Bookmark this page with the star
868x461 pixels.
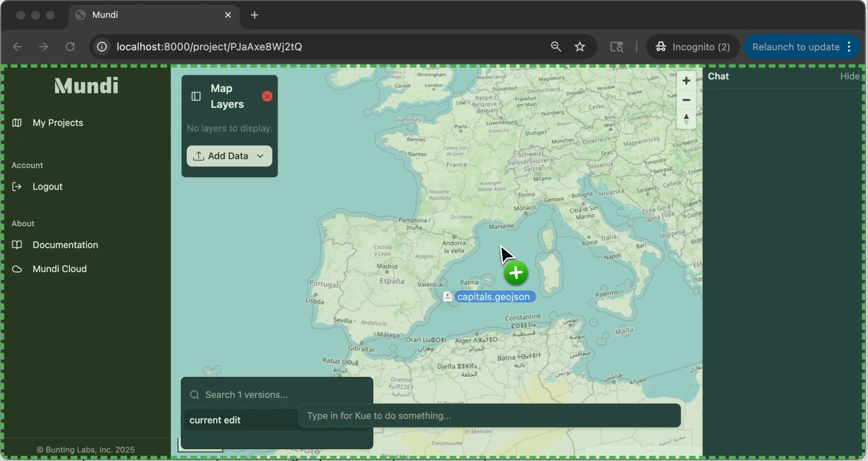tap(580, 47)
